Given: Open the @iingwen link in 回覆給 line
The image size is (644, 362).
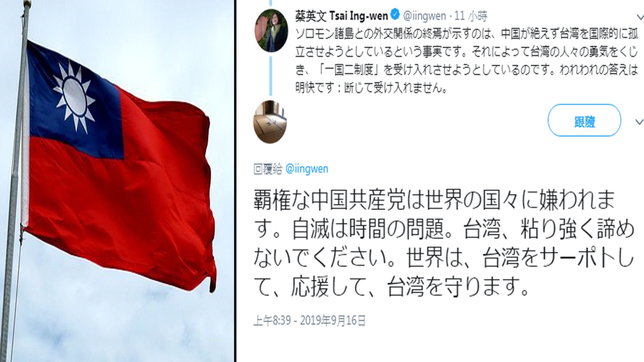Looking at the screenshot, I should tap(307, 169).
